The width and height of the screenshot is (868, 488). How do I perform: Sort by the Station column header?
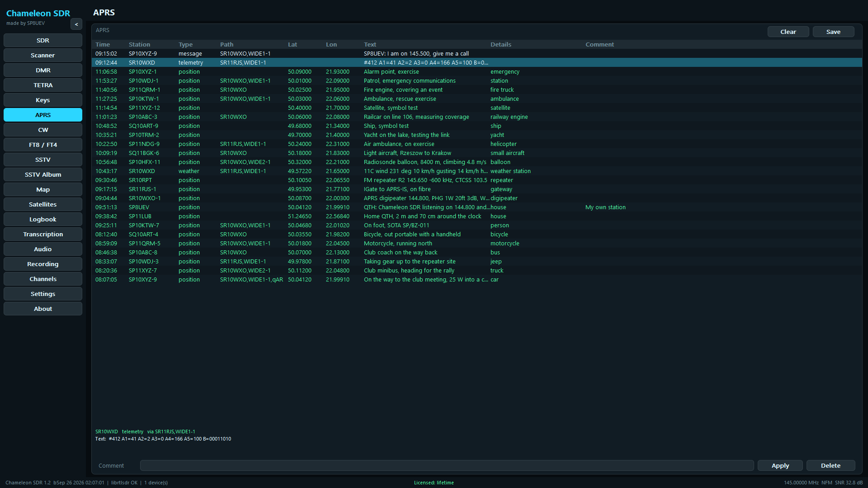pyautogui.click(x=139, y=44)
